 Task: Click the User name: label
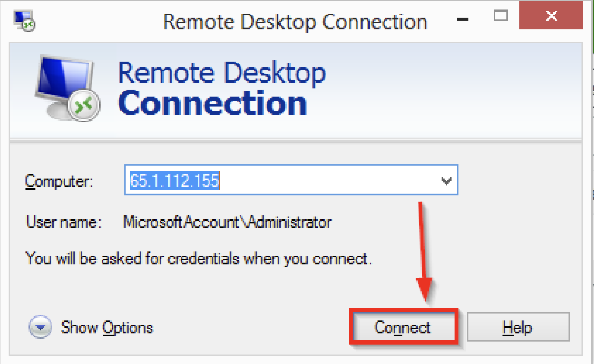coord(63,222)
